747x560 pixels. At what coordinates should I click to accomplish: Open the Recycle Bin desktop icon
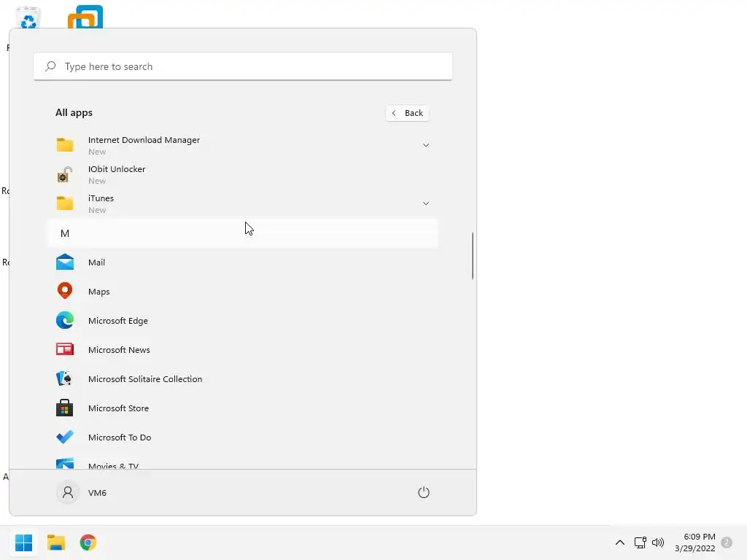(x=28, y=18)
